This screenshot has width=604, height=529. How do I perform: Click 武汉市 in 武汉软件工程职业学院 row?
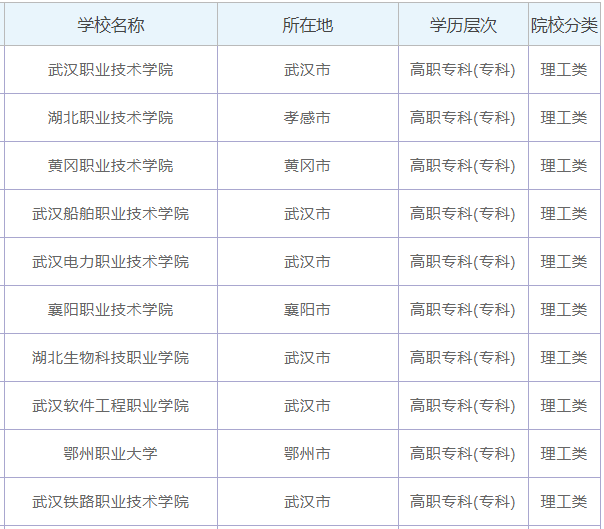pos(307,406)
